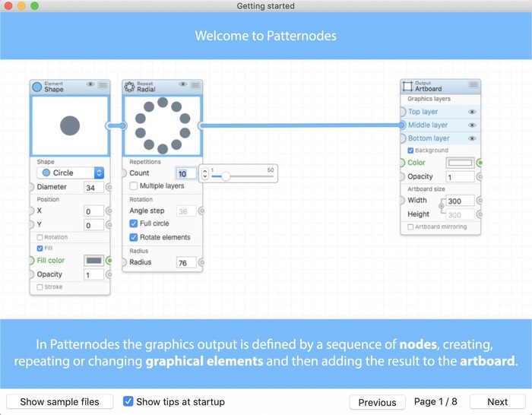This screenshot has width=532, height=415.
Task: Hide the Top layer
Action: point(472,112)
